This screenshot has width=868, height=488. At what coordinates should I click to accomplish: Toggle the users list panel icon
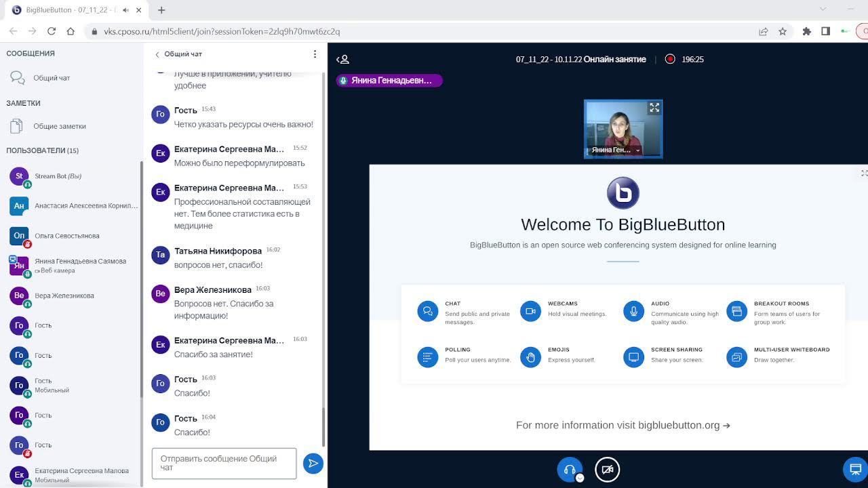click(x=343, y=60)
